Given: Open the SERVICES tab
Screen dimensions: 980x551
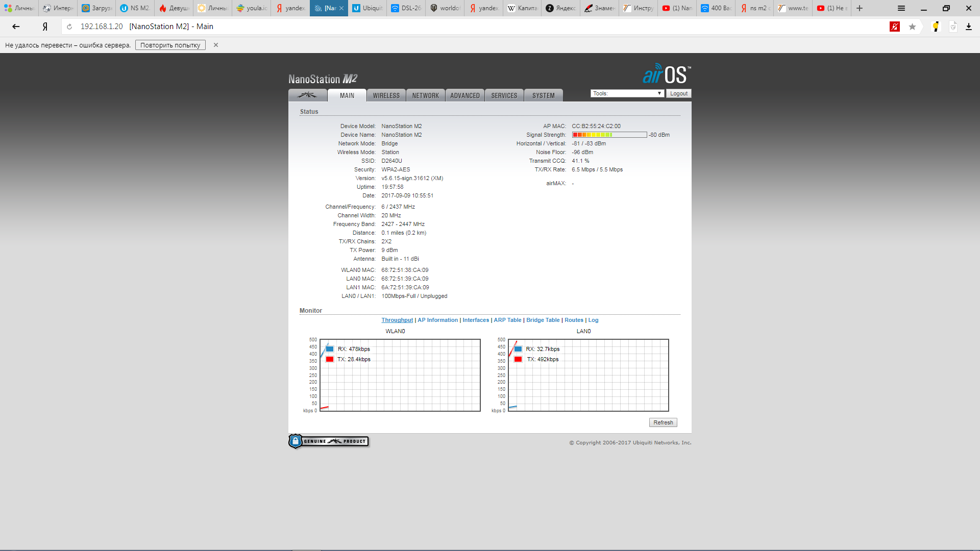Looking at the screenshot, I should coord(504,95).
